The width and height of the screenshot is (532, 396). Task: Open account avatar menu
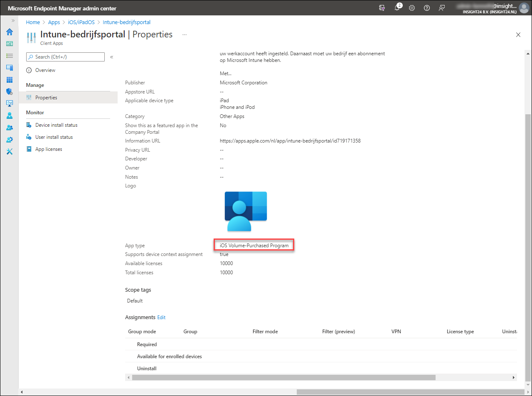click(524, 8)
